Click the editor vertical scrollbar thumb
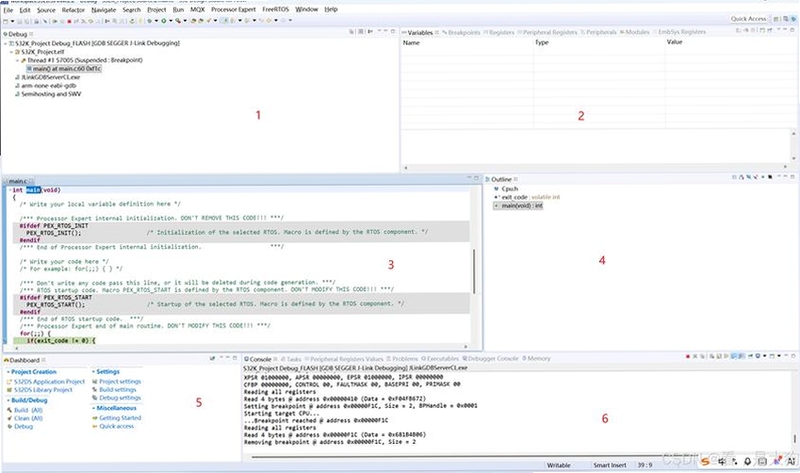This screenshot has width=800, height=473. point(474,271)
